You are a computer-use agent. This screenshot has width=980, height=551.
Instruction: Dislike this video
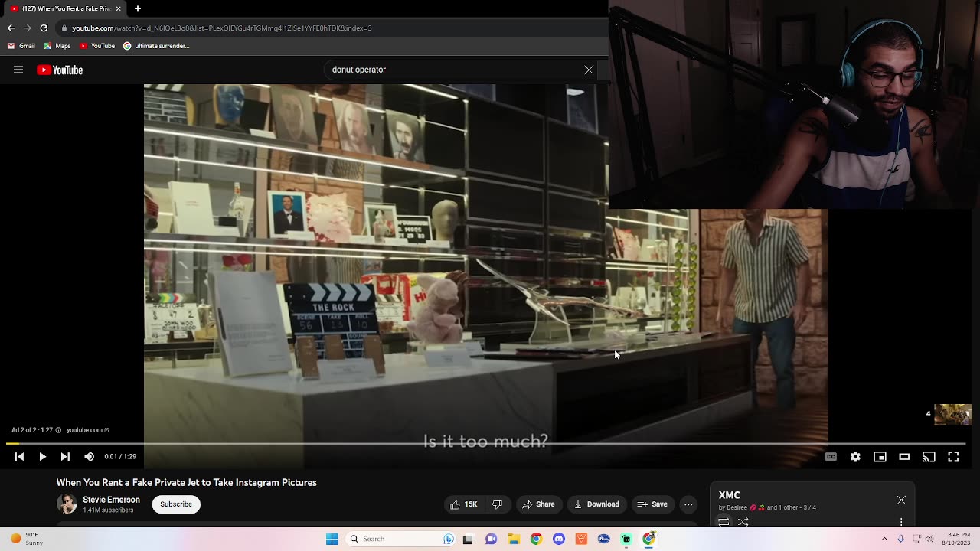(498, 504)
